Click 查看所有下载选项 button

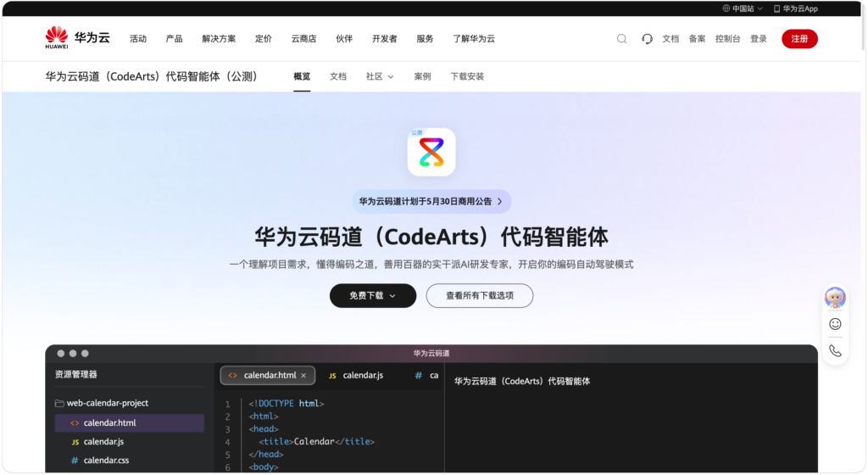coord(480,296)
